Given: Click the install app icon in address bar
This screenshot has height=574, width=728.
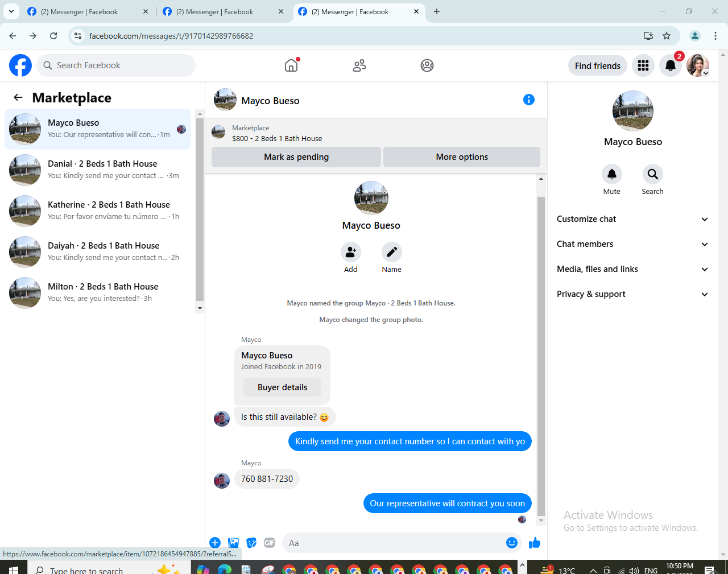Looking at the screenshot, I should (x=648, y=36).
